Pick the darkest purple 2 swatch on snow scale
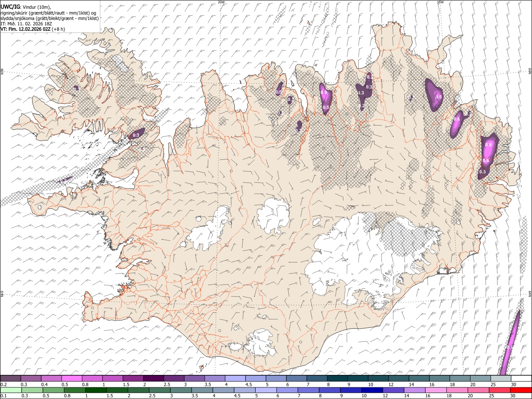Screen dimensions: 532x399 [x=153, y=378]
